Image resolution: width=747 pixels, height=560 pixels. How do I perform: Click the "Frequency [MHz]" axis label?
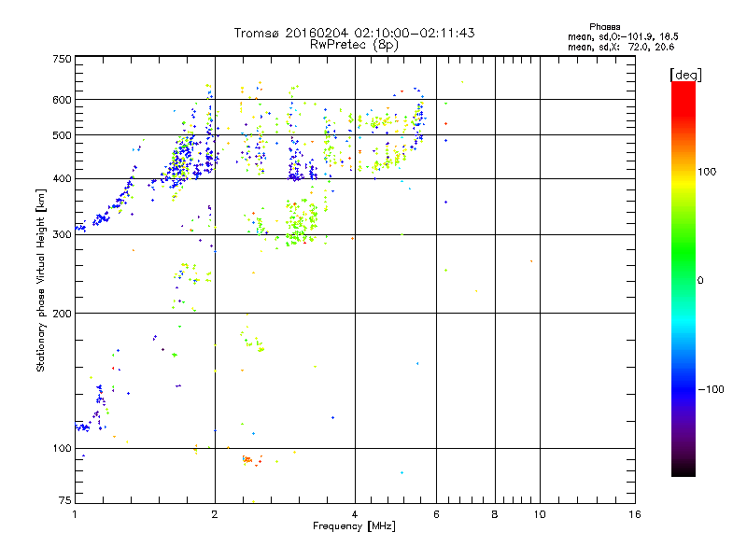(x=354, y=526)
